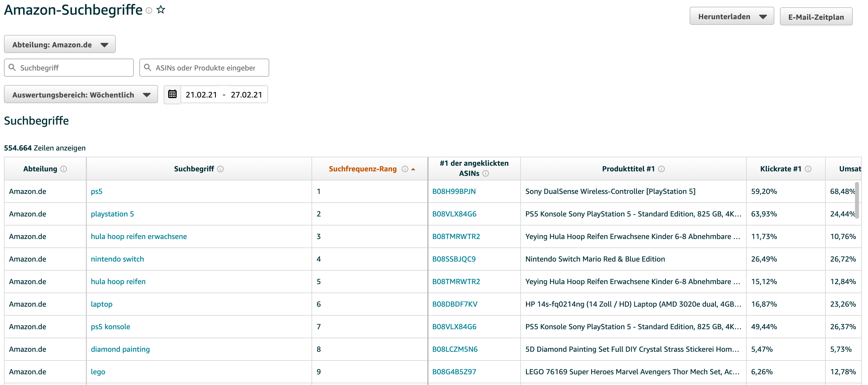868x385 pixels.
Task: Mark report as favorite with star icon
Action: point(161,10)
